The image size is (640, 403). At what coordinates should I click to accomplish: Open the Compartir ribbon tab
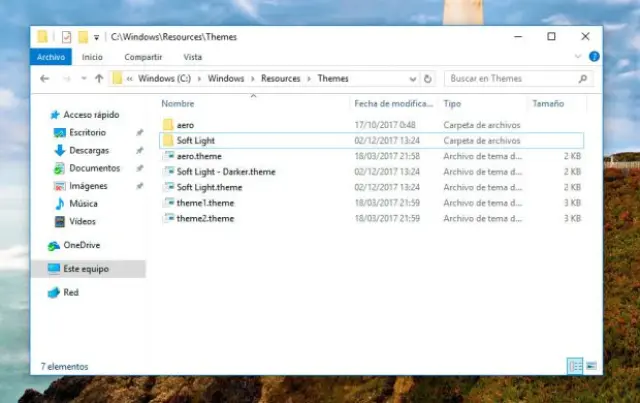click(x=143, y=57)
